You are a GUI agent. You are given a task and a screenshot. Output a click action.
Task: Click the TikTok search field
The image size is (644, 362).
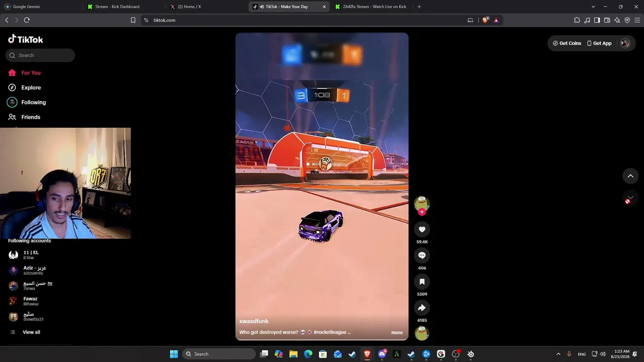(40, 55)
